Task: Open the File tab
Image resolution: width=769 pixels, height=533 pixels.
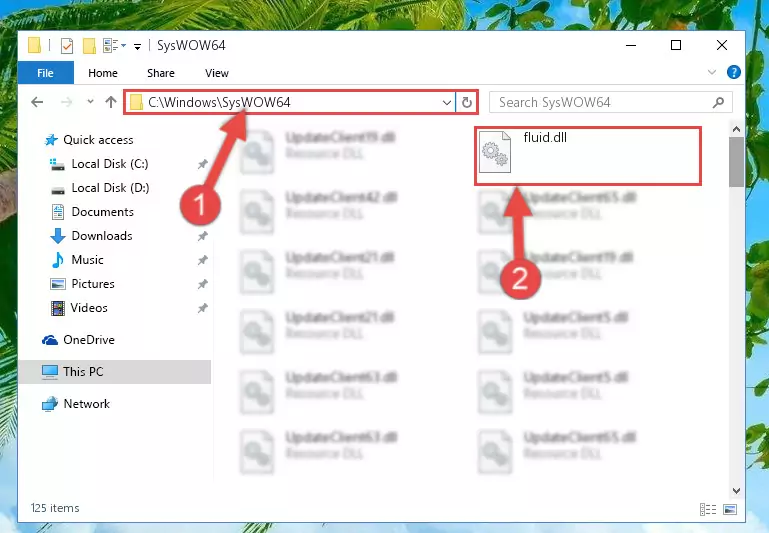Action: (45, 73)
